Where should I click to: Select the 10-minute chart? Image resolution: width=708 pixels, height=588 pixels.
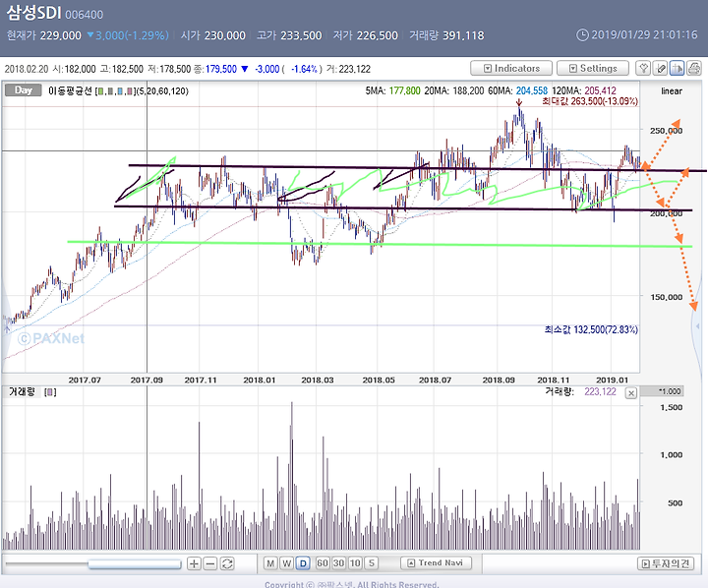[355, 563]
